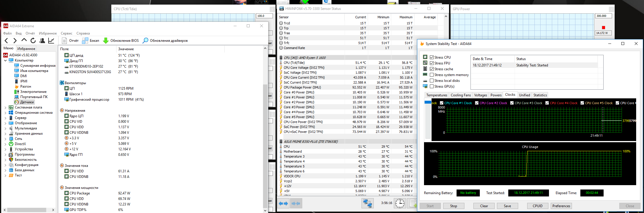
Task: Open the Отчёт report toolbar button
Action: [70, 41]
